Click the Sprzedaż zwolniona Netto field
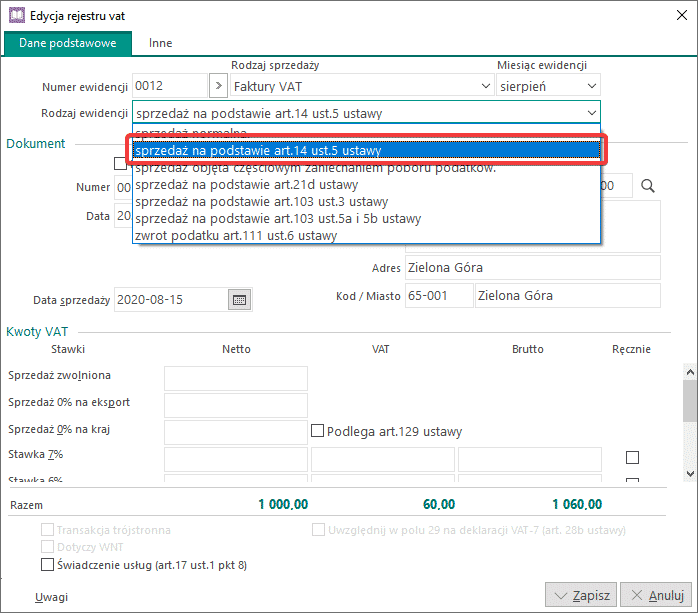Viewport: 698px width, 613px height. click(236, 378)
